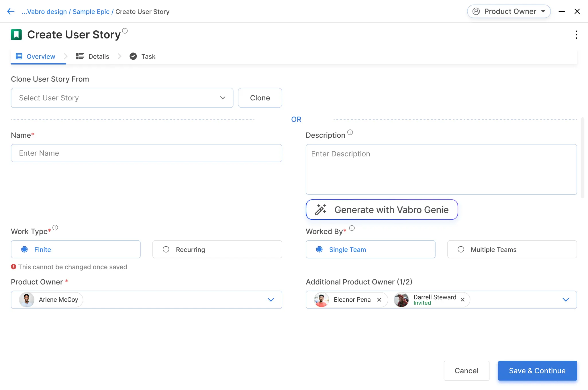
Task: Click the Clone User Story From label
Action: pos(50,79)
